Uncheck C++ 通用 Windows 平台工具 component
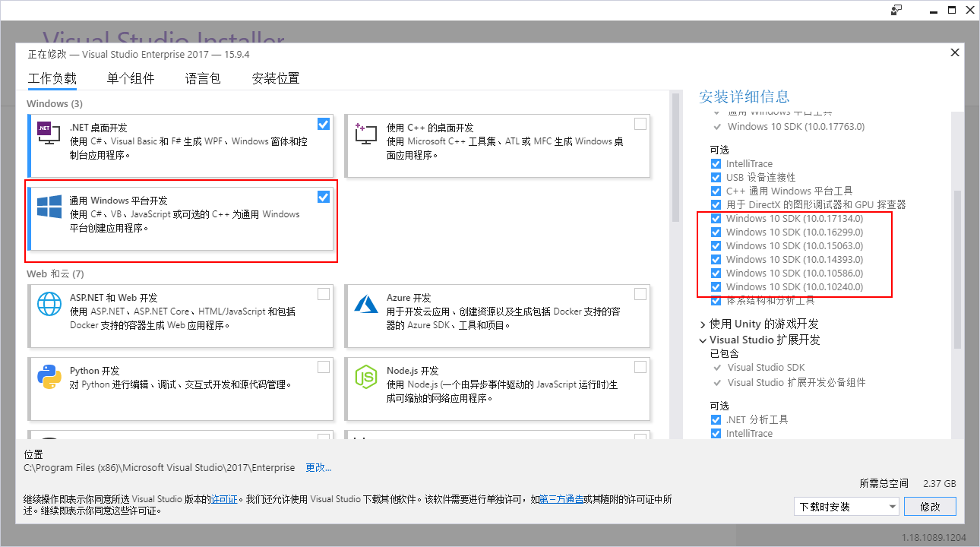 coord(716,191)
